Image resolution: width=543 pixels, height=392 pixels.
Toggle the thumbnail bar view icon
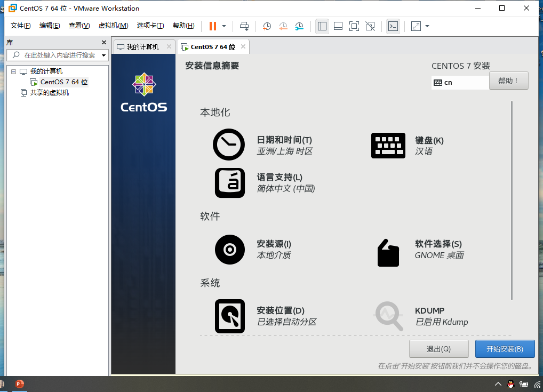click(x=338, y=26)
